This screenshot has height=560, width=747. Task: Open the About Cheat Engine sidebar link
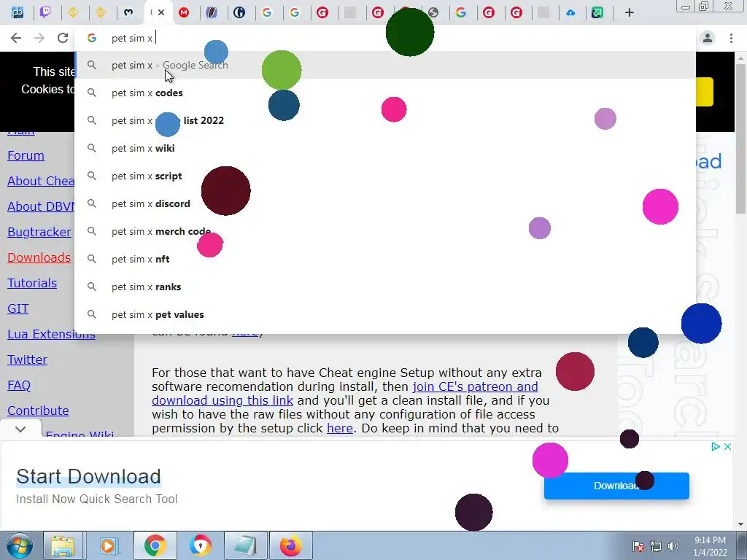(41, 182)
